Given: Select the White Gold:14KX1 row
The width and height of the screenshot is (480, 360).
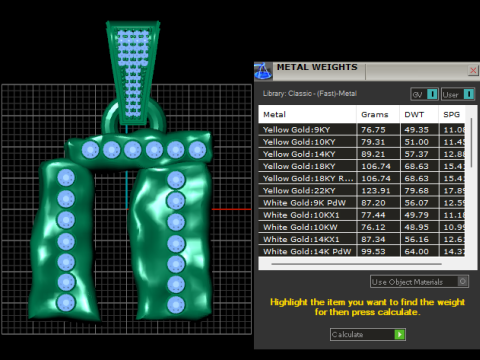Looking at the screenshot, I should (362, 239).
